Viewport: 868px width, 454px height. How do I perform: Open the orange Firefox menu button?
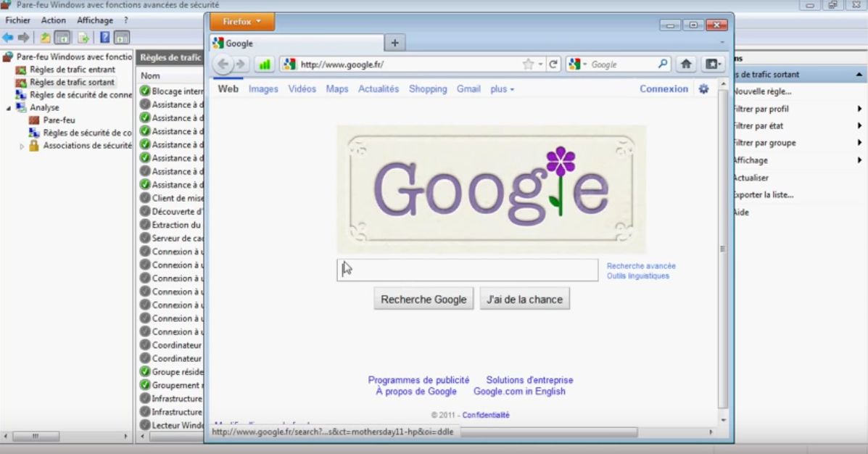(x=242, y=22)
